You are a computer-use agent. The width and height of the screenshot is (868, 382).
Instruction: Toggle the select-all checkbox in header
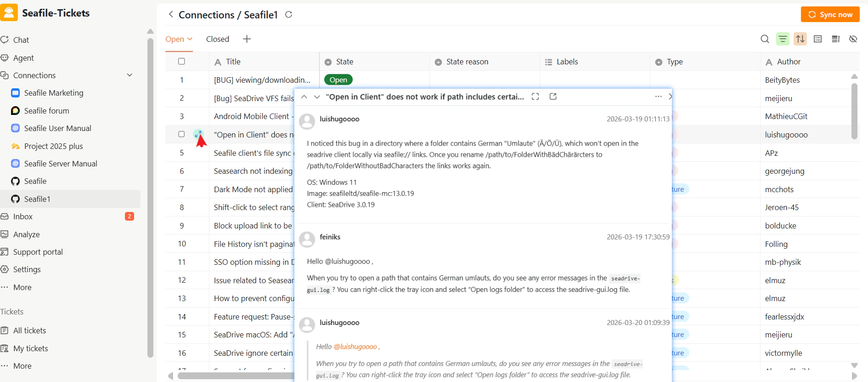click(x=181, y=61)
